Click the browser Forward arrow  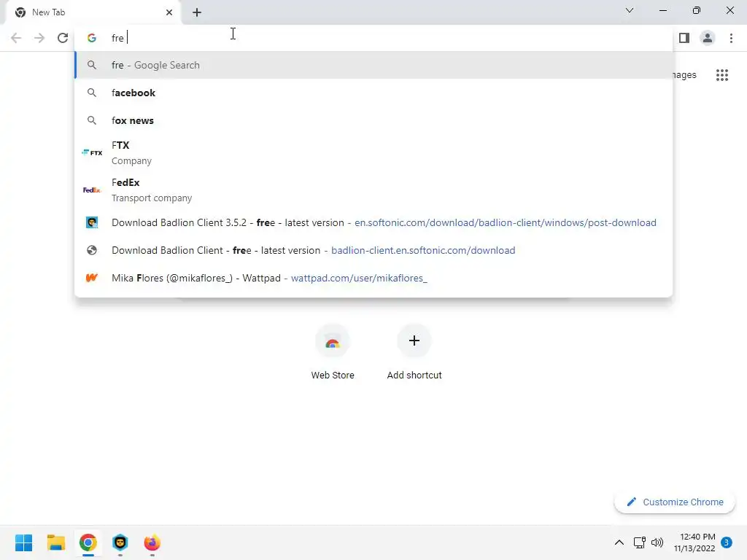pyautogui.click(x=39, y=38)
